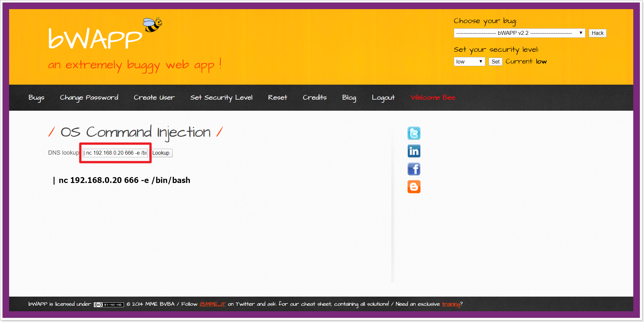The width and height of the screenshot is (644, 322).
Task: Follow the @MME_IT Twitter link
Action: (x=212, y=304)
